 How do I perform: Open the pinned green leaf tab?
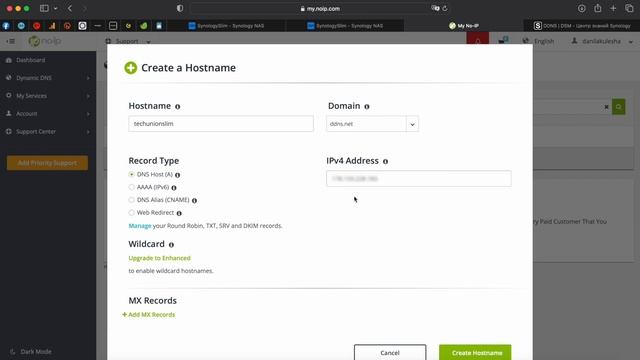144,26
